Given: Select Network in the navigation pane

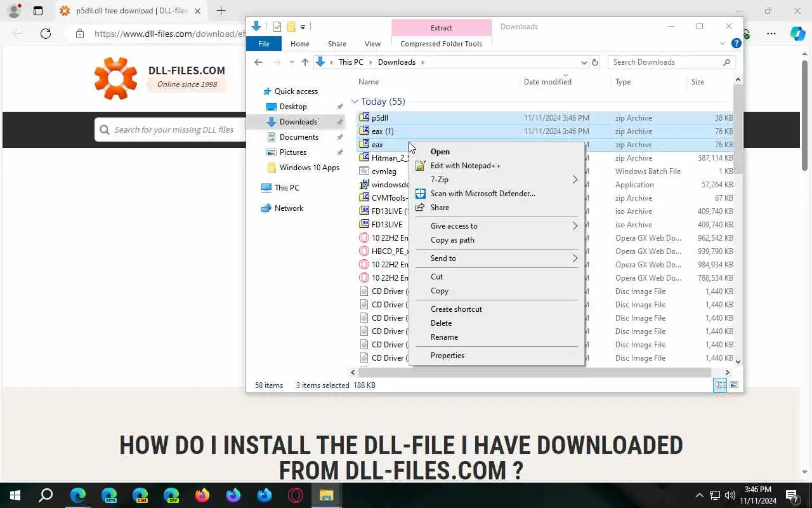Looking at the screenshot, I should coord(289,208).
